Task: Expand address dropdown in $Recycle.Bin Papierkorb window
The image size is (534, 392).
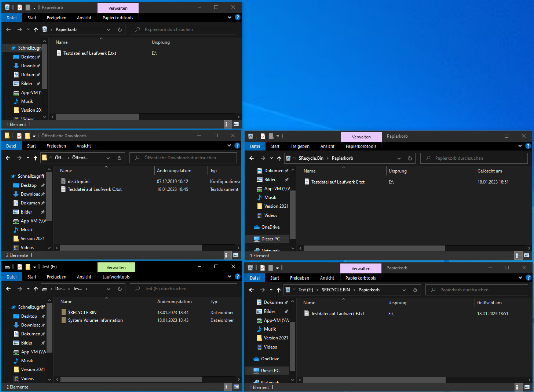Action: (399, 158)
